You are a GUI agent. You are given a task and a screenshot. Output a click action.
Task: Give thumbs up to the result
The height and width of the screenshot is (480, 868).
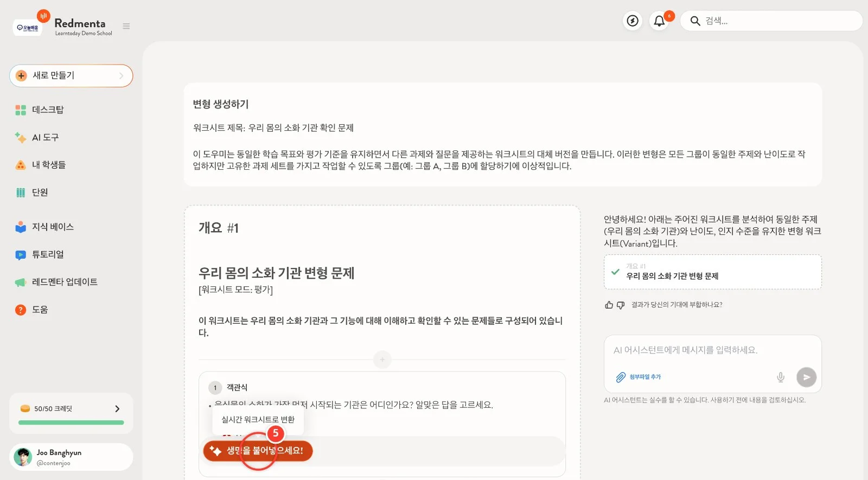click(x=609, y=305)
